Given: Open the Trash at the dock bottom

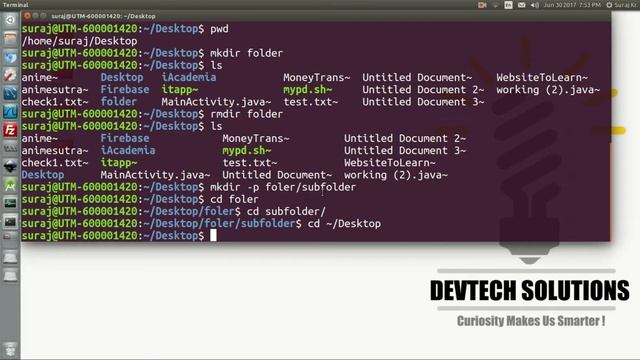Looking at the screenshot, I should coord(10,349).
